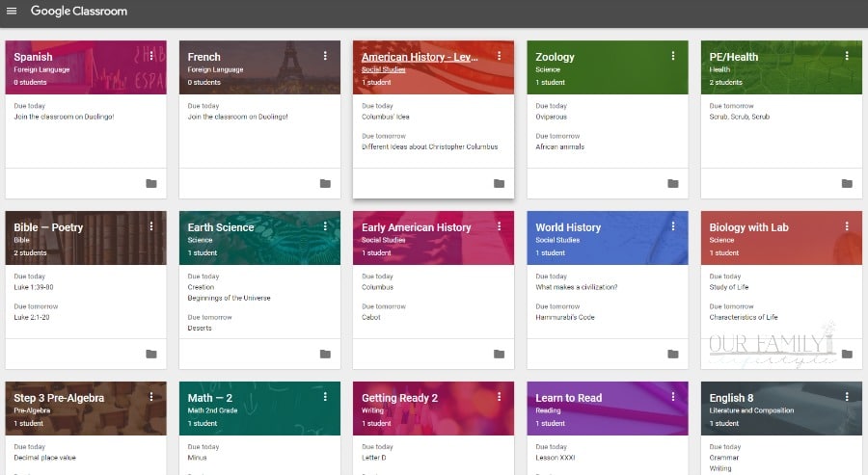Open English 8 class options menu
This screenshot has height=475, width=868.
(x=847, y=397)
